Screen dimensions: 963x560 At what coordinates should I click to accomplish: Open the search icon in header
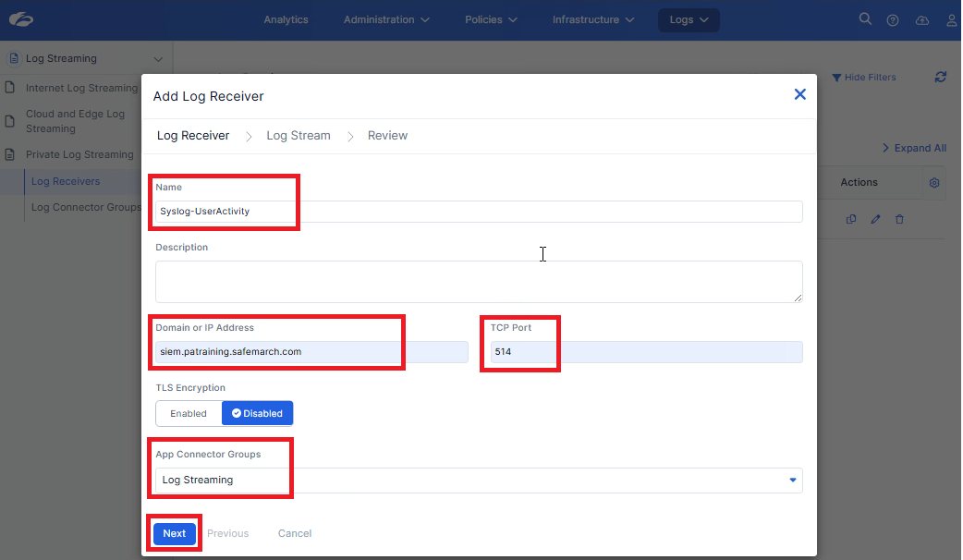click(865, 19)
